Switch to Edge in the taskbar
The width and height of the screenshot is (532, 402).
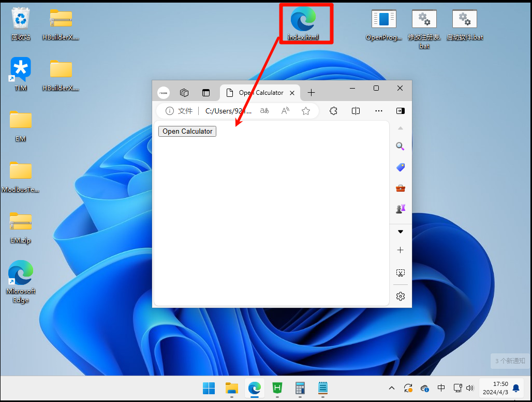click(x=255, y=388)
